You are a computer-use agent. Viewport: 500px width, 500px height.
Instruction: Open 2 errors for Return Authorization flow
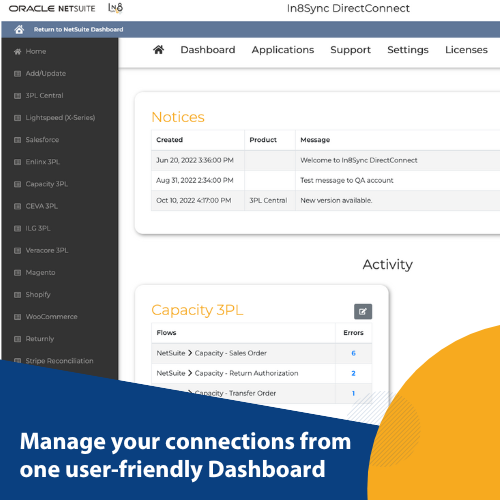coord(353,373)
